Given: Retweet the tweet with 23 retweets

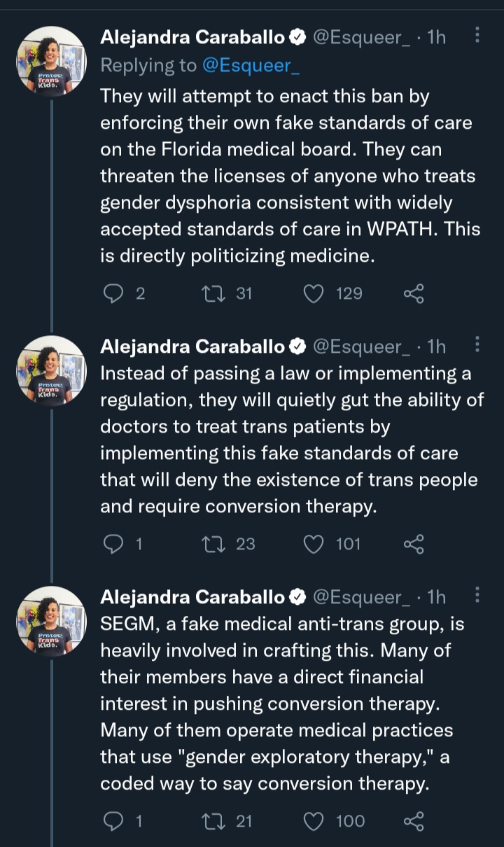Looking at the screenshot, I should [211, 543].
